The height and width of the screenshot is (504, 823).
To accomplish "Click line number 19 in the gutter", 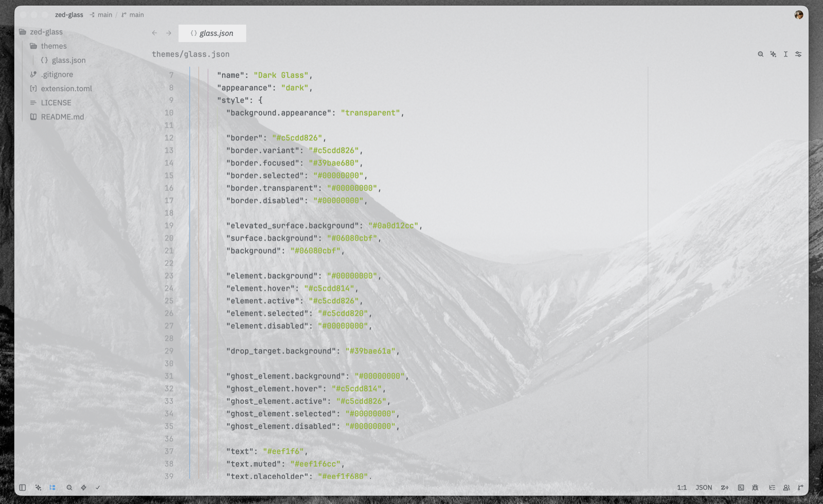I will (x=169, y=226).
